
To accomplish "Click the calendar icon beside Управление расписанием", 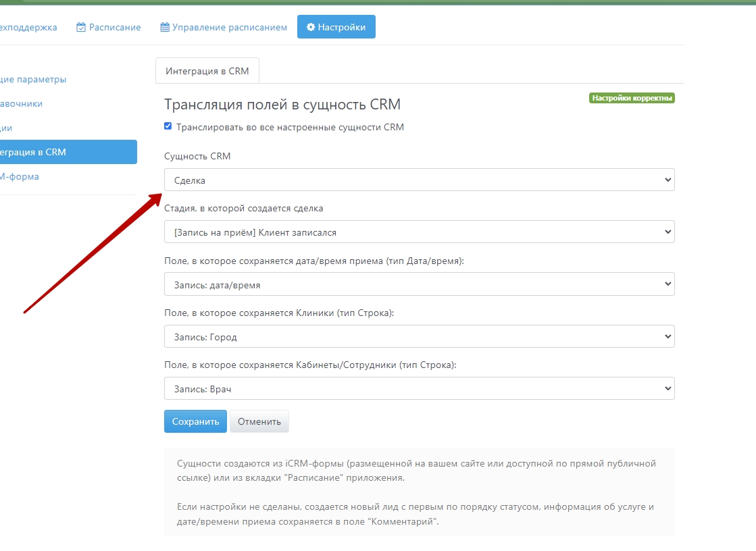I will coord(165,28).
